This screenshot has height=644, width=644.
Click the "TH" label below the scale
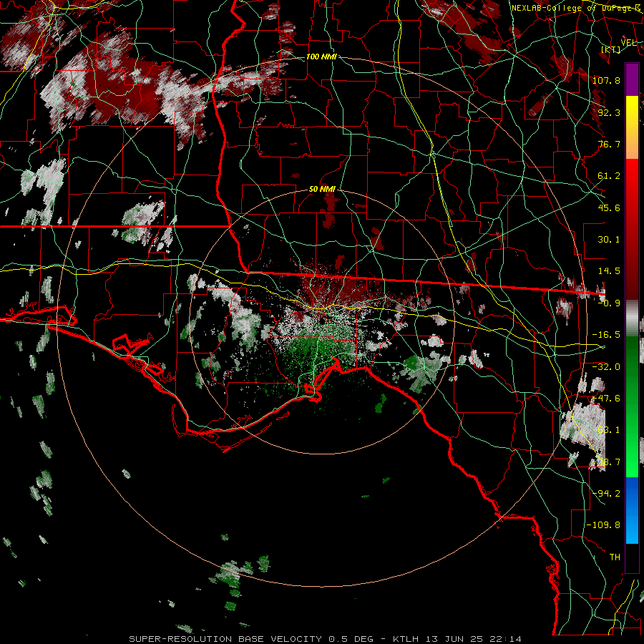615,557
